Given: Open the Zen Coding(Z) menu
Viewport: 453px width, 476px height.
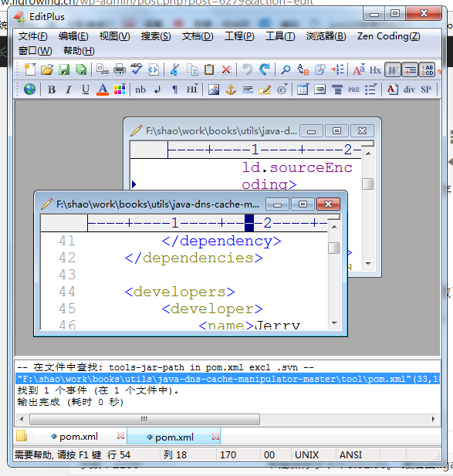Looking at the screenshot, I should (389, 36).
